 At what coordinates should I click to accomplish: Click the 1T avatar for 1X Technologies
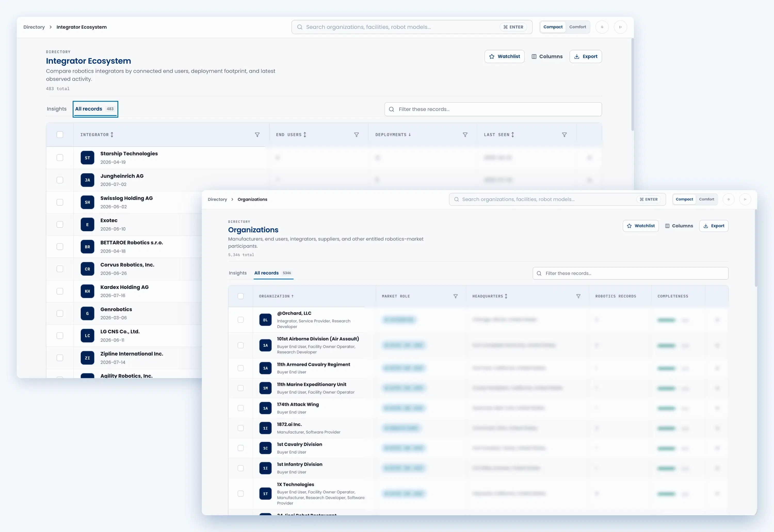point(265,494)
